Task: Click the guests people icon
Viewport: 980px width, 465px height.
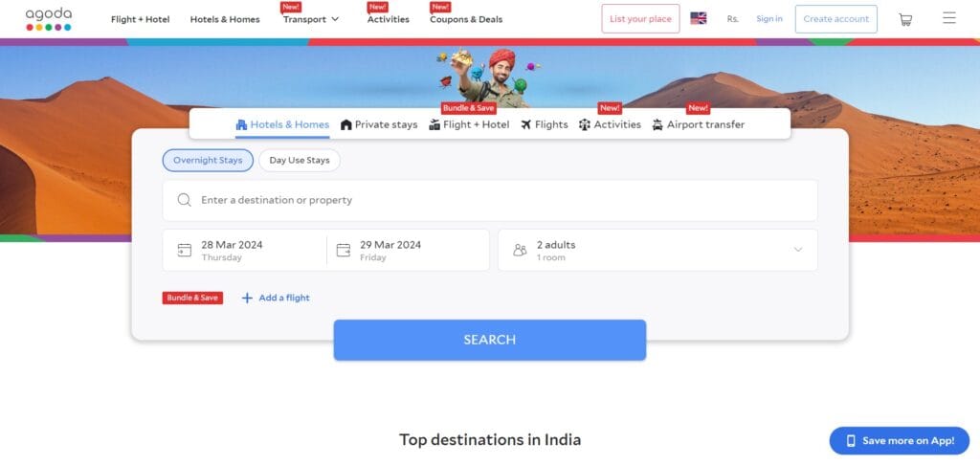Action: (x=520, y=250)
